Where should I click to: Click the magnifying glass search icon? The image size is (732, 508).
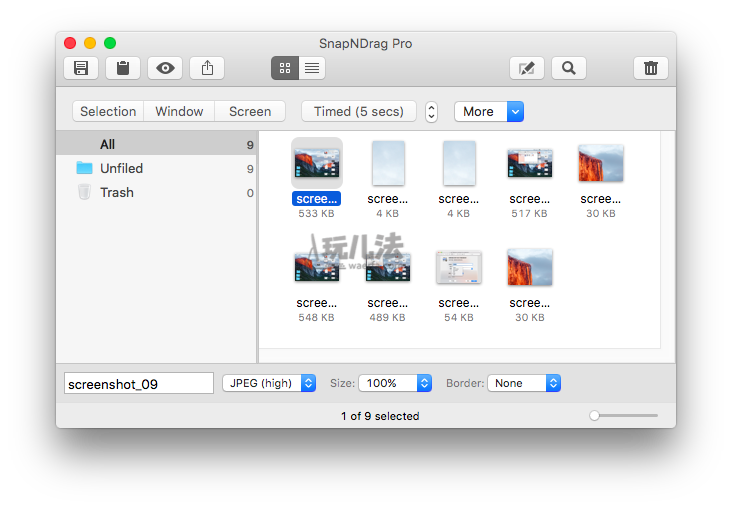(568, 68)
